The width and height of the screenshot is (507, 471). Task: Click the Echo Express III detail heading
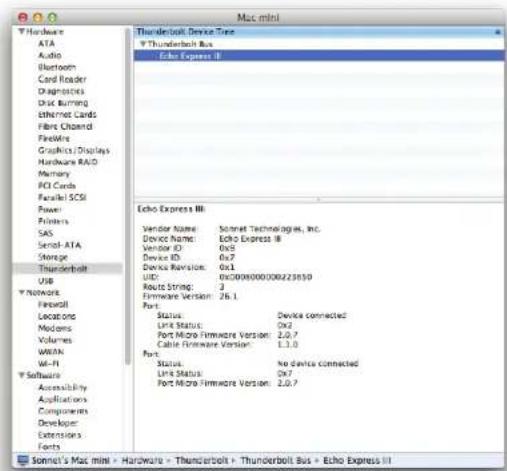171,209
